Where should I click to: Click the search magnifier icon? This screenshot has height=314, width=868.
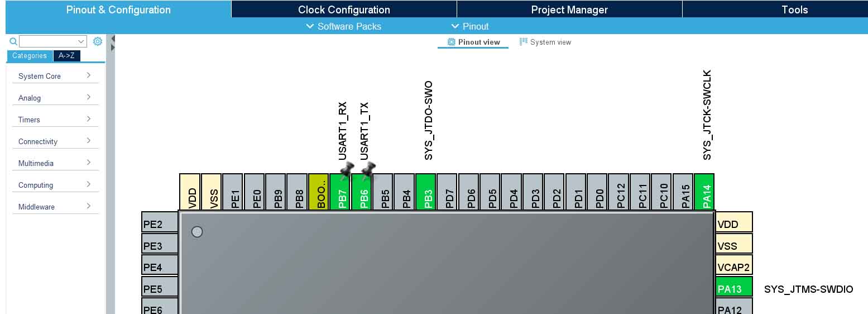(x=13, y=41)
